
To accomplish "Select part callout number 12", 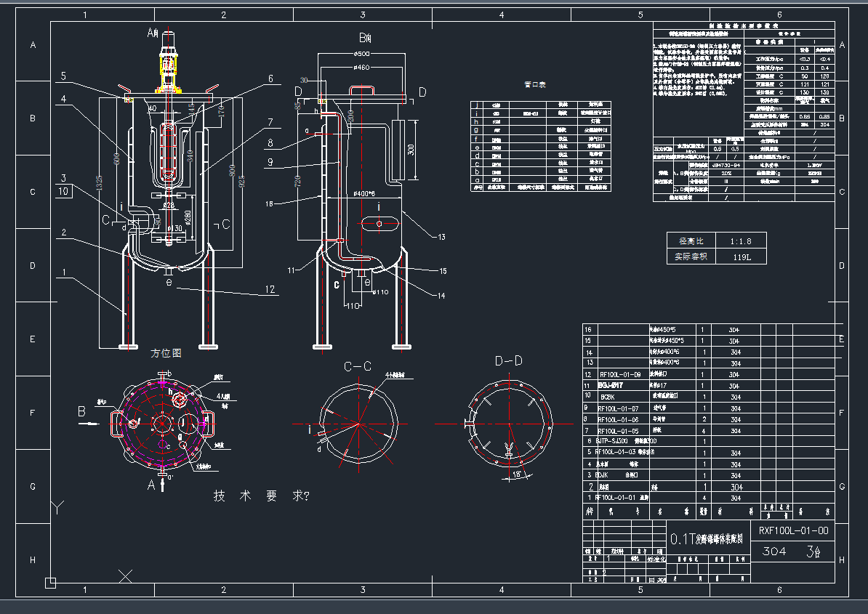I will [270, 291].
